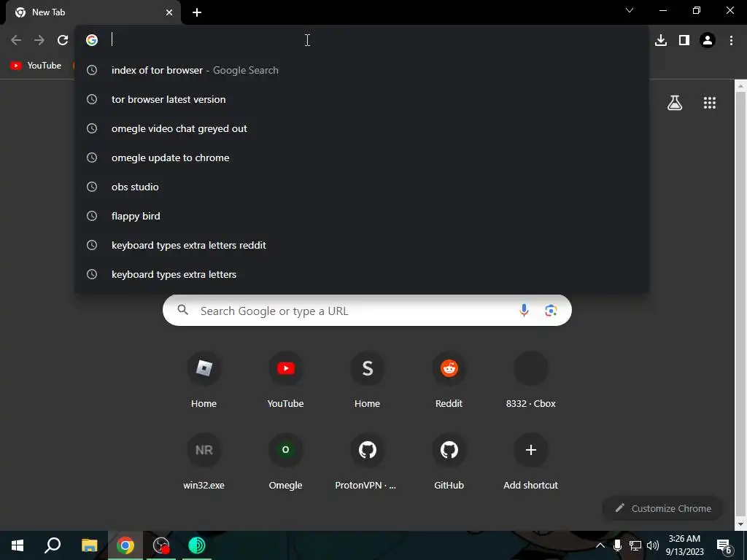Click the Chrome taskbar icon
Screen dimensions: 747x560
(125, 545)
